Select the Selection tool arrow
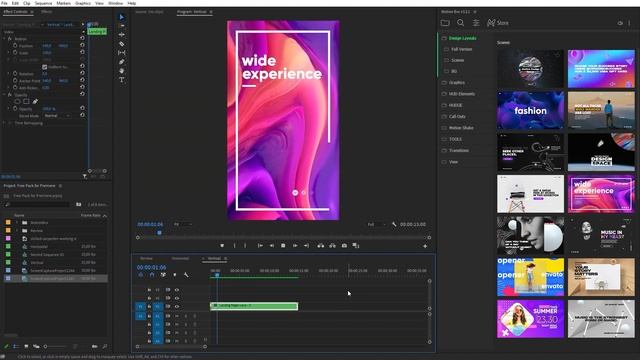This screenshot has width=640, height=360. point(122,17)
